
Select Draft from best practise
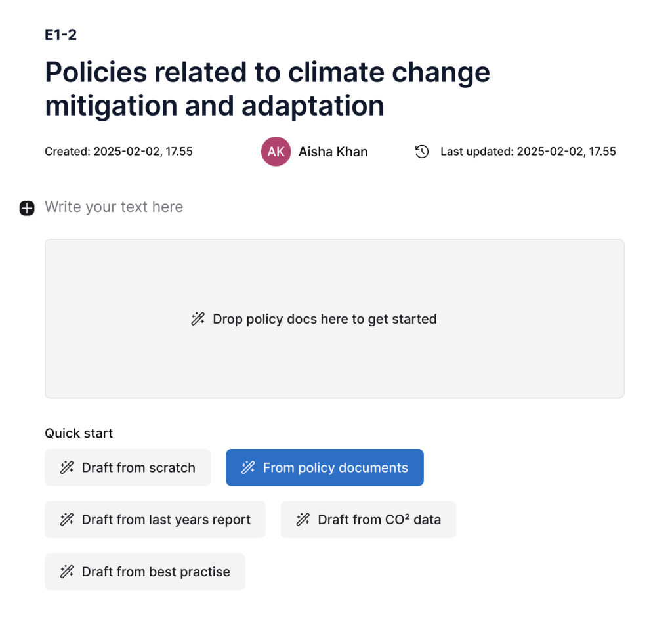145,572
